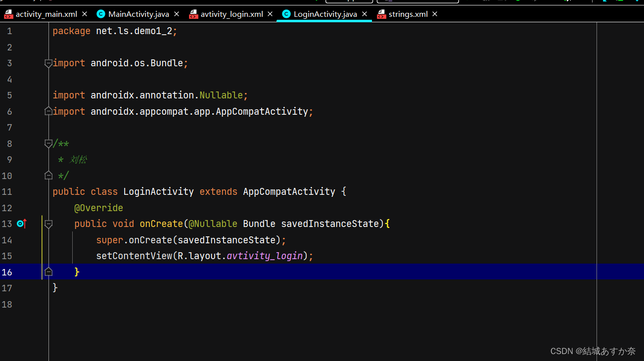644x361 pixels.
Task: Click the super keyword on line 14
Action: click(110, 240)
